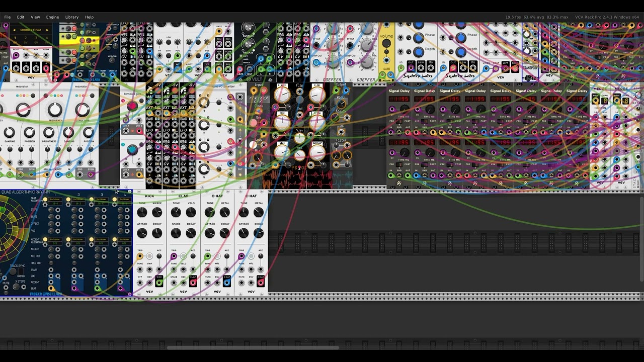Screen dimensions: 644x362
Task: Click the quad VC-polarizer channel 3 knob
Action: click(x=204, y=147)
